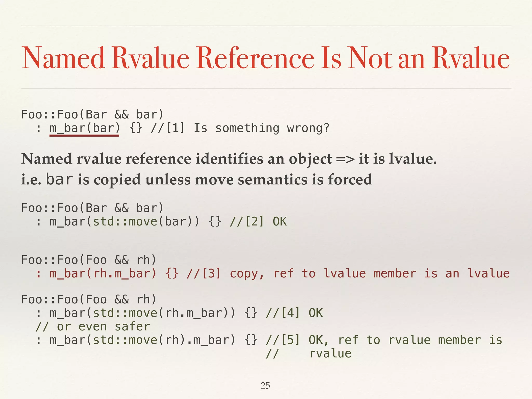Click the line 'i.e. bar is copied unless move semantics is forced'
The width and height of the screenshot is (532, 399).
click(x=197, y=179)
